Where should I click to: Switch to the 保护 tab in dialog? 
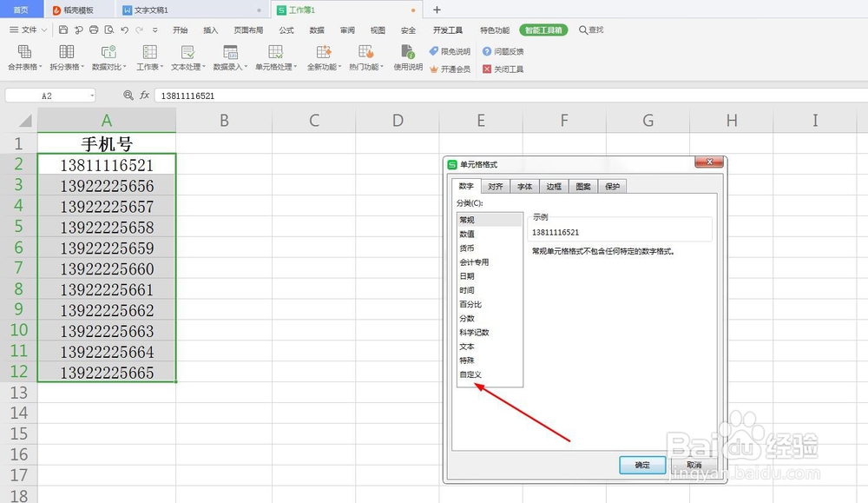(612, 186)
